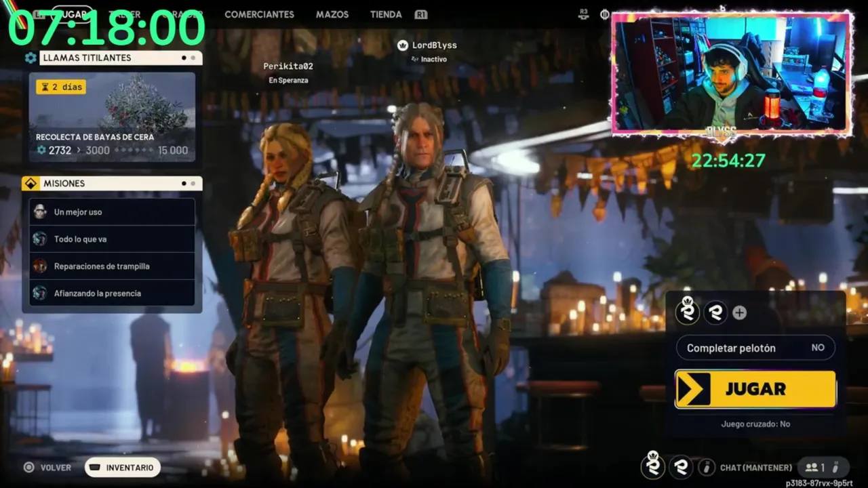Image resolution: width=868 pixels, height=488 pixels.
Task: Click the crowned leader avatar in bottom bar
Action: click(x=653, y=465)
